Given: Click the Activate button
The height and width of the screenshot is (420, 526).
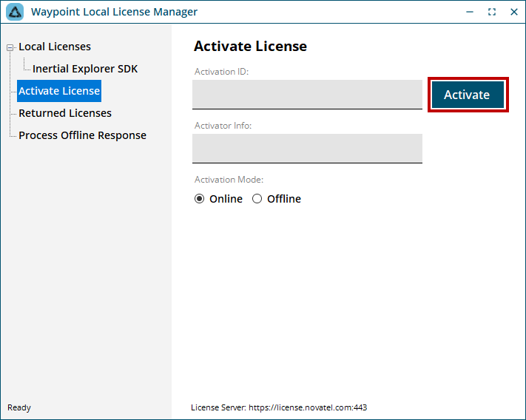Looking at the screenshot, I should (x=468, y=95).
